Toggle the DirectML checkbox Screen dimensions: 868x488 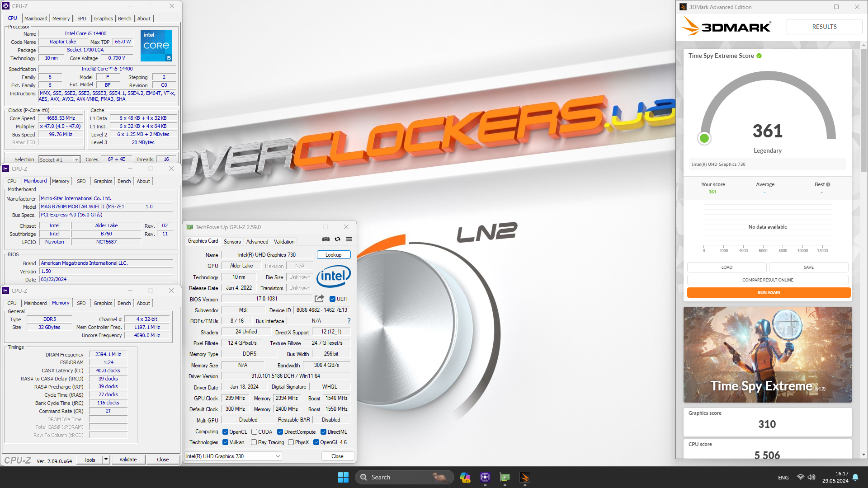pos(323,432)
